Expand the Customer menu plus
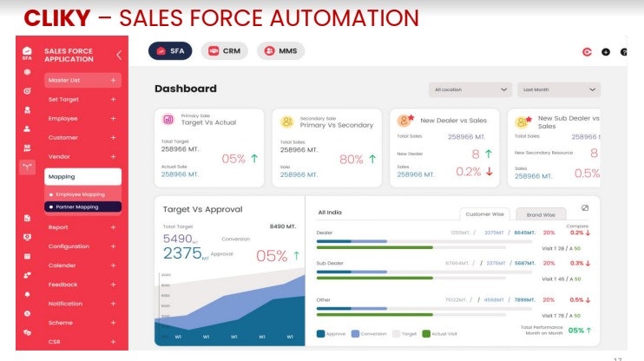The width and height of the screenshot is (644, 361). tap(113, 138)
